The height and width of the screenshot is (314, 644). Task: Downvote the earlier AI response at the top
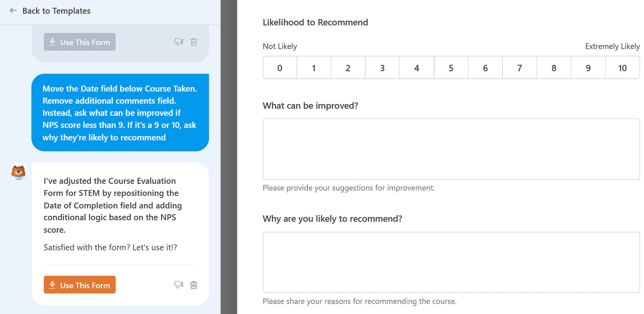(178, 41)
